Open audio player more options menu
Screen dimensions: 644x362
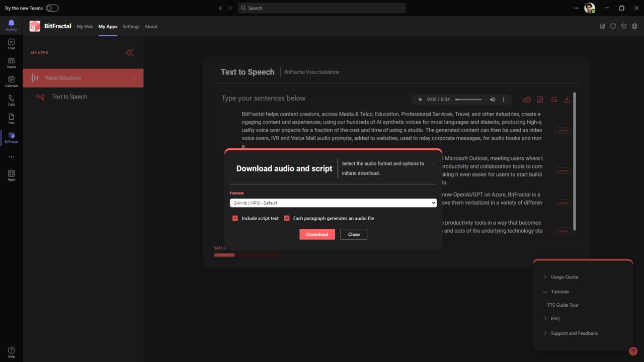(503, 100)
